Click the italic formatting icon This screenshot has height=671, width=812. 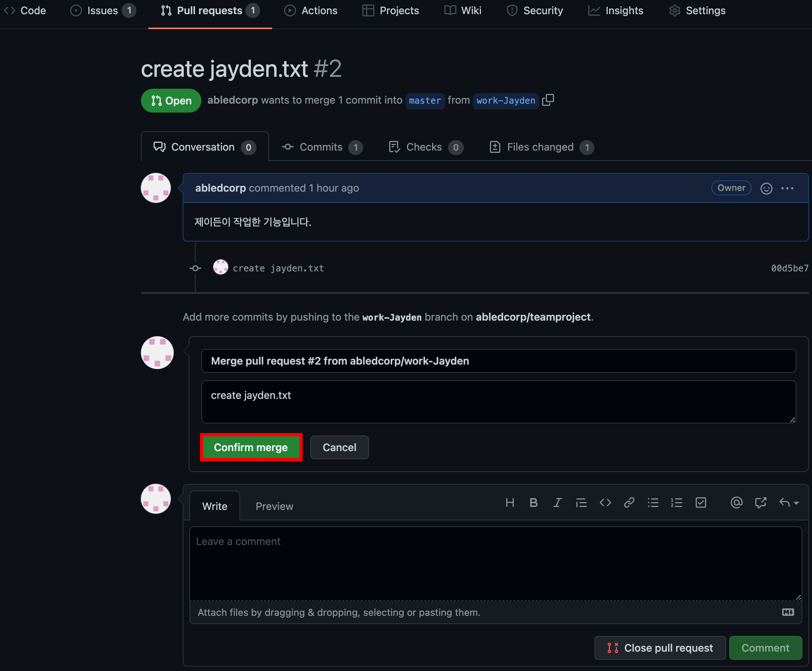(557, 503)
